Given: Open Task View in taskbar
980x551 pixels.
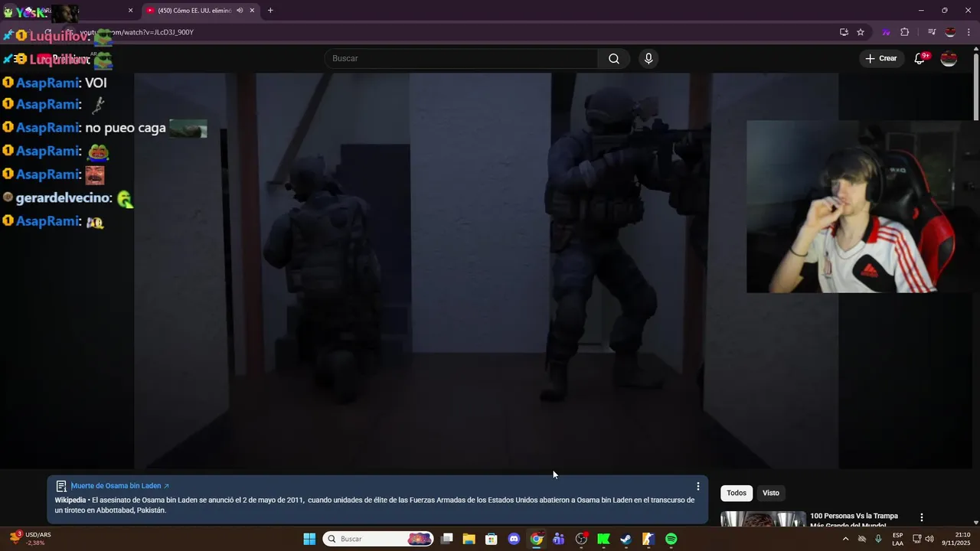Looking at the screenshot, I should point(447,539).
